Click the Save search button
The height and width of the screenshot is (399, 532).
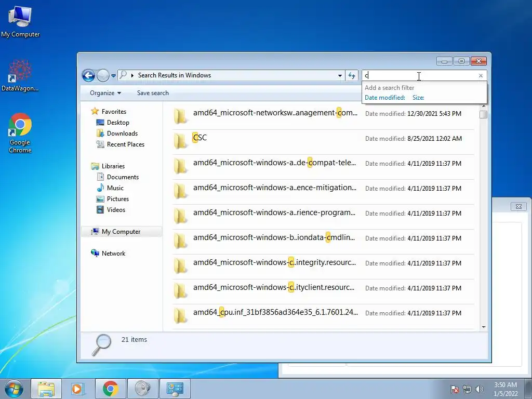(153, 93)
